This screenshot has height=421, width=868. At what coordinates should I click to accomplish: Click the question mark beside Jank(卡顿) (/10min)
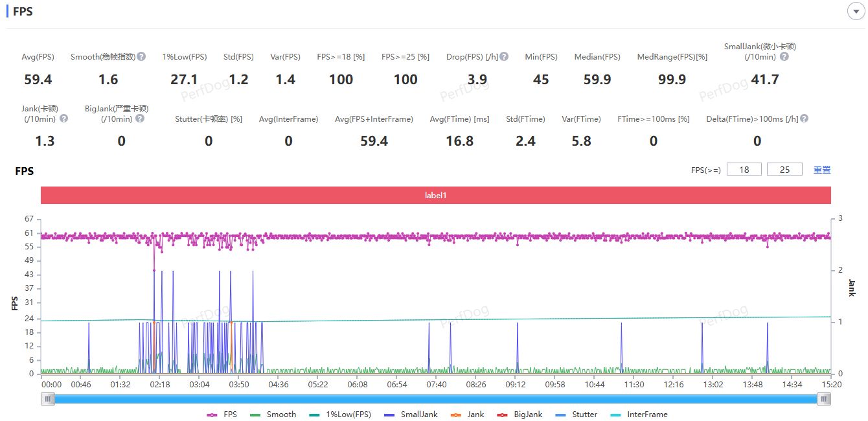(x=63, y=119)
